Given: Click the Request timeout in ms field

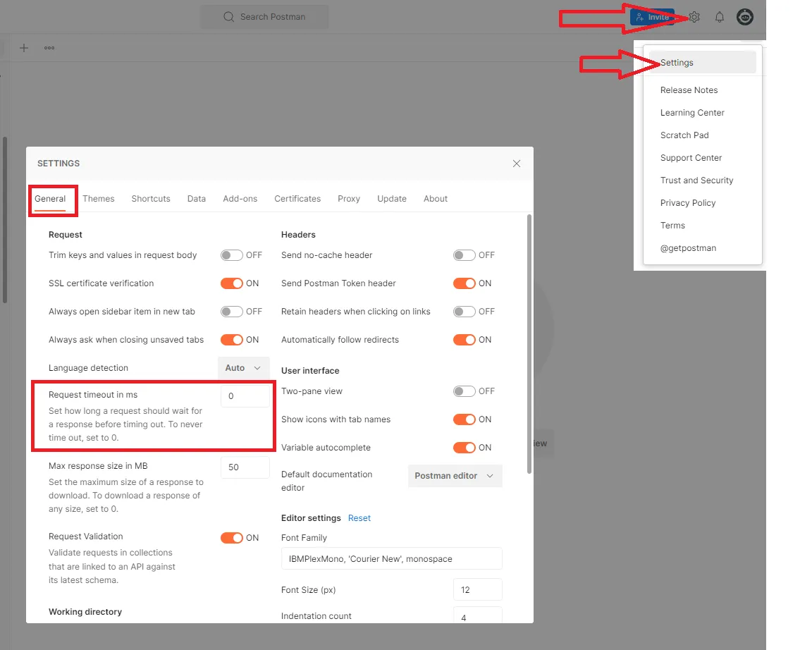Looking at the screenshot, I should 245,395.
